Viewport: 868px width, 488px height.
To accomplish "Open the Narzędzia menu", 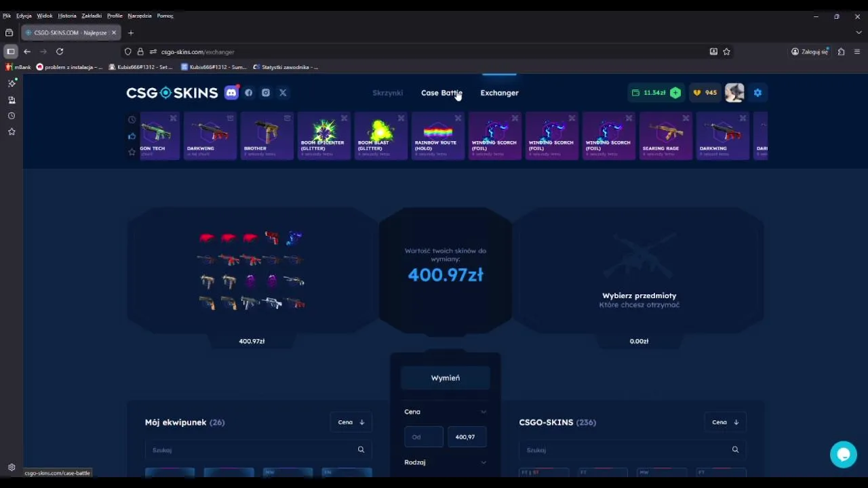I will 140,16.
